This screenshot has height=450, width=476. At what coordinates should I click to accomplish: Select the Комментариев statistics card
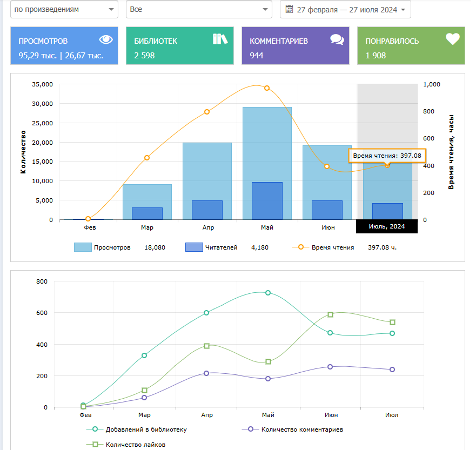tap(295, 46)
